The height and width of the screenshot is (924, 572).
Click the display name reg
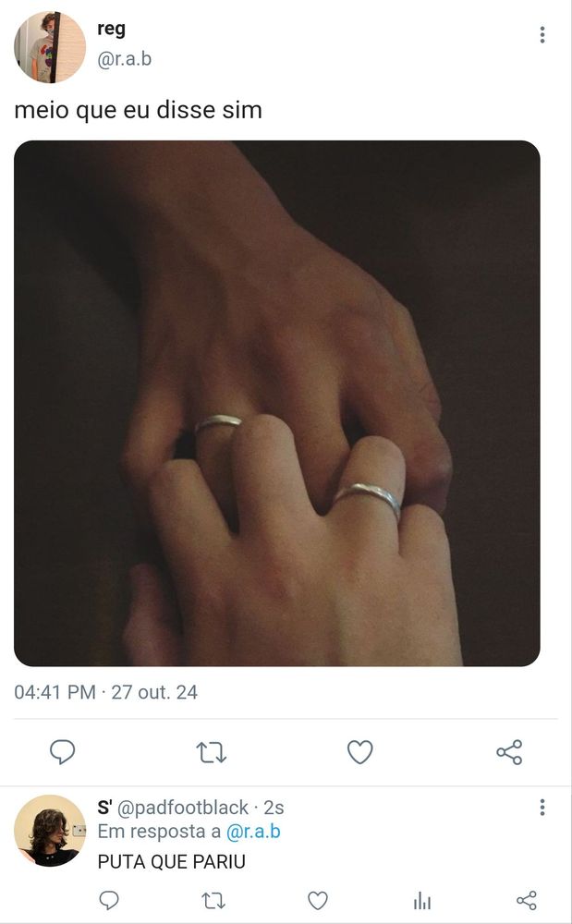[111, 30]
